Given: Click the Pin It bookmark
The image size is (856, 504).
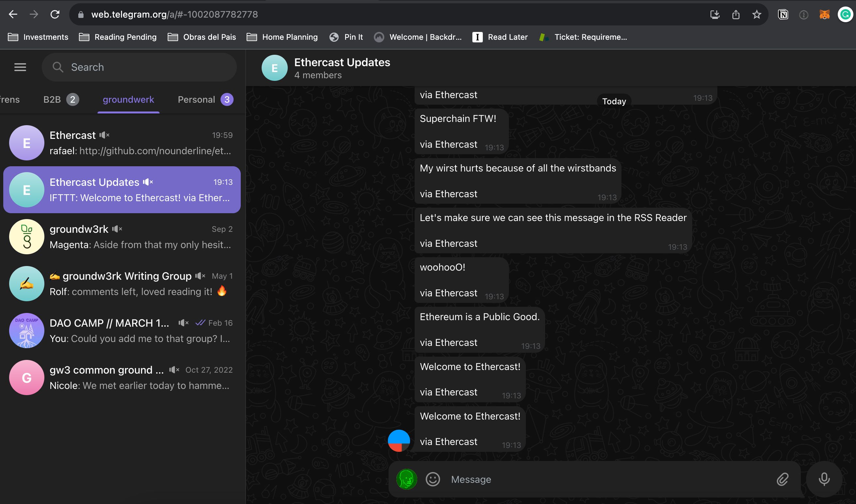Looking at the screenshot, I should point(346,37).
